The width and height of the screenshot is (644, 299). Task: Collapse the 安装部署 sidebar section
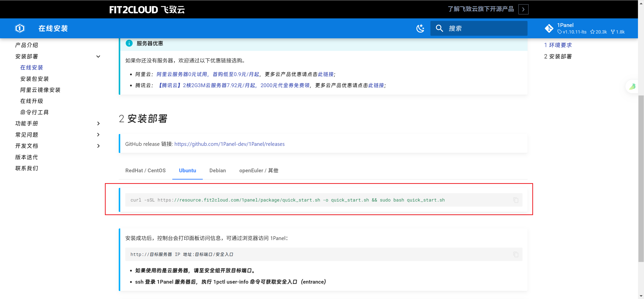coord(98,56)
